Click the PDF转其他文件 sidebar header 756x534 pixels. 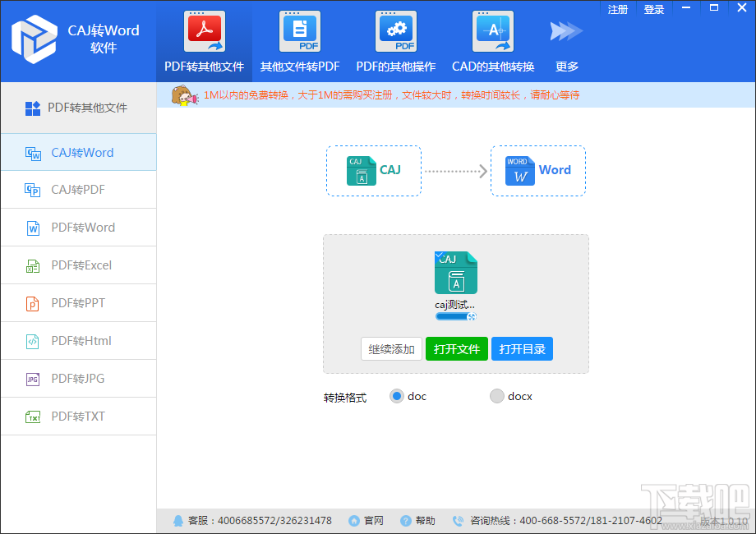[x=79, y=108]
